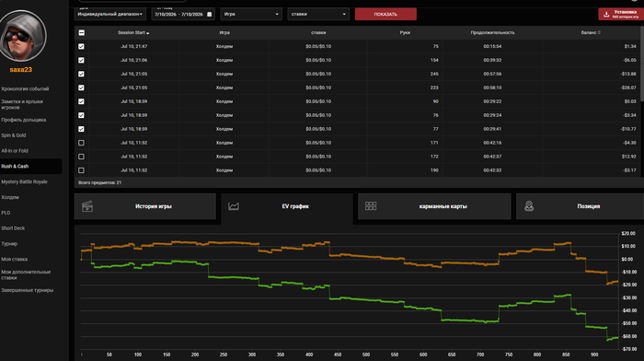Toggle the select-all checkbox in table header
The image size is (644, 361).
point(81,32)
